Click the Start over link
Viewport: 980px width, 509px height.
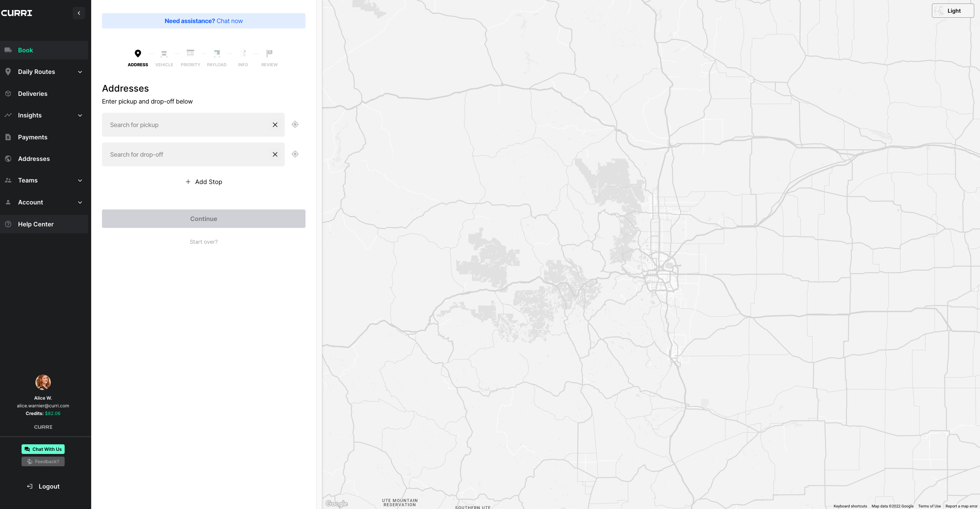[x=204, y=242]
